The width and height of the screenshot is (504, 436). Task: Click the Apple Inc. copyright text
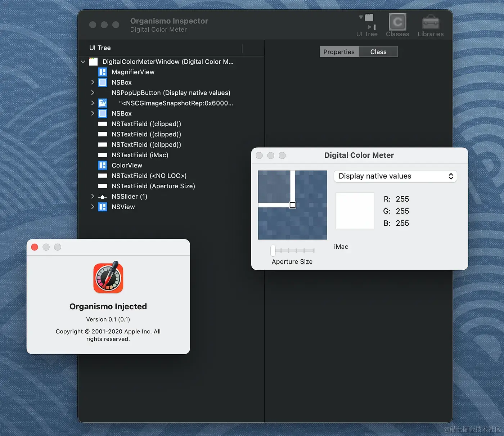(x=108, y=335)
